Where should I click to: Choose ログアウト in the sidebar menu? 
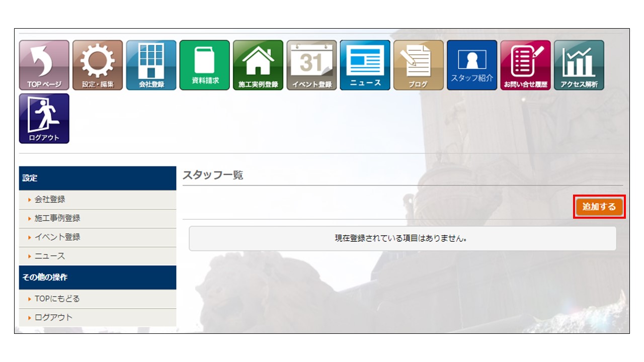53,317
